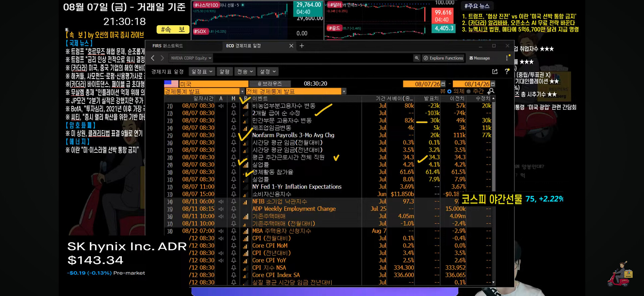Click the #나스닥100 chart label
The height and width of the screenshot is (296, 644).
click(206, 5)
